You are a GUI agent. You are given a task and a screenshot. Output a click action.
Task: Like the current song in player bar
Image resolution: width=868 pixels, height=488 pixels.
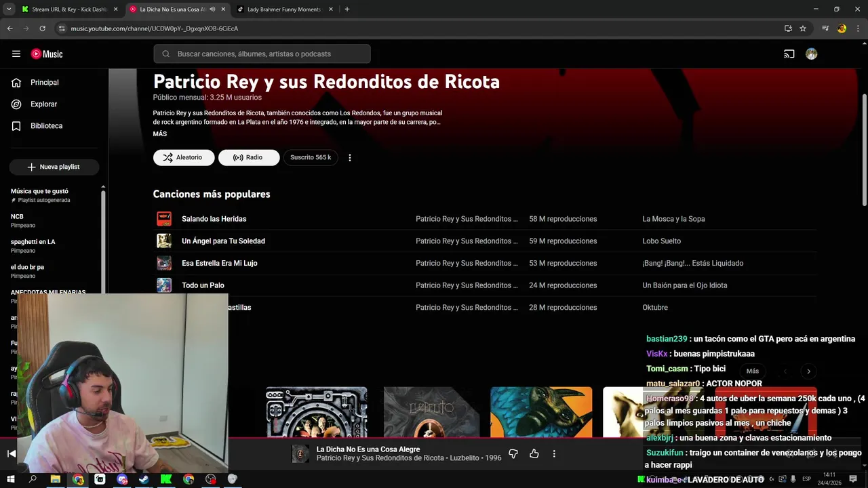534,454
